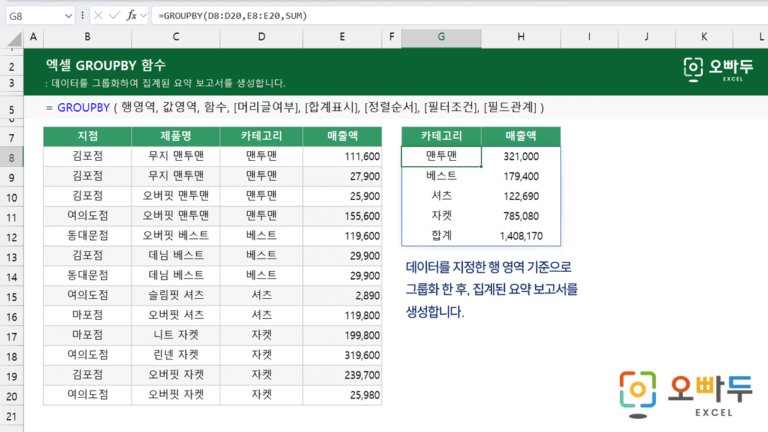Image resolution: width=768 pixels, height=432 pixels.
Task: Select the cell with value 155,600
Action: 342,216
